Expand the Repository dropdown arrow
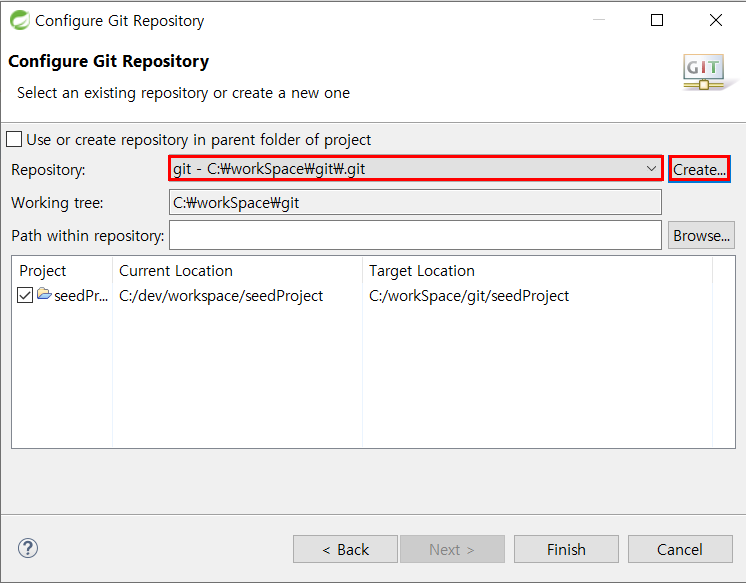Viewport: 746px width, 583px height. pos(651,168)
